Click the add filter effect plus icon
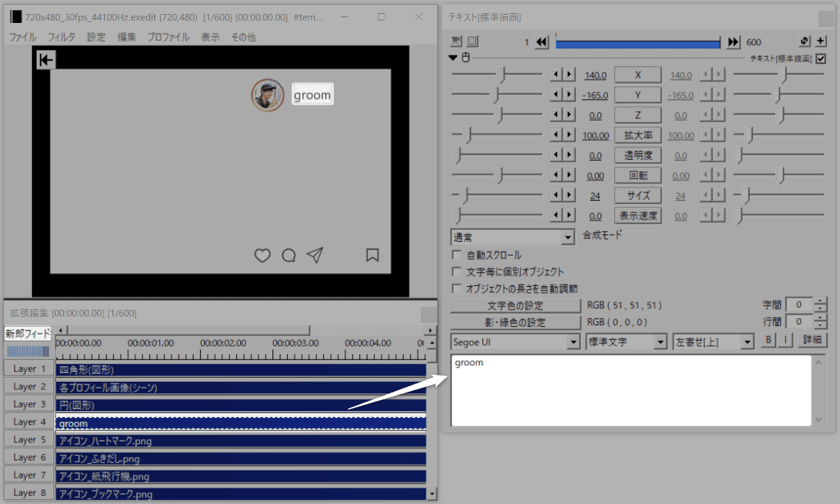 coord(820,42)
